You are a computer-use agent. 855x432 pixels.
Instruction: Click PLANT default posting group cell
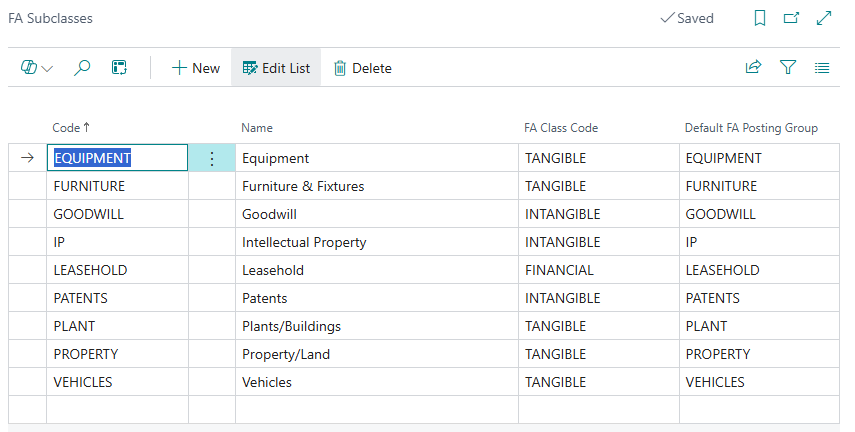[x=759, y=326]
